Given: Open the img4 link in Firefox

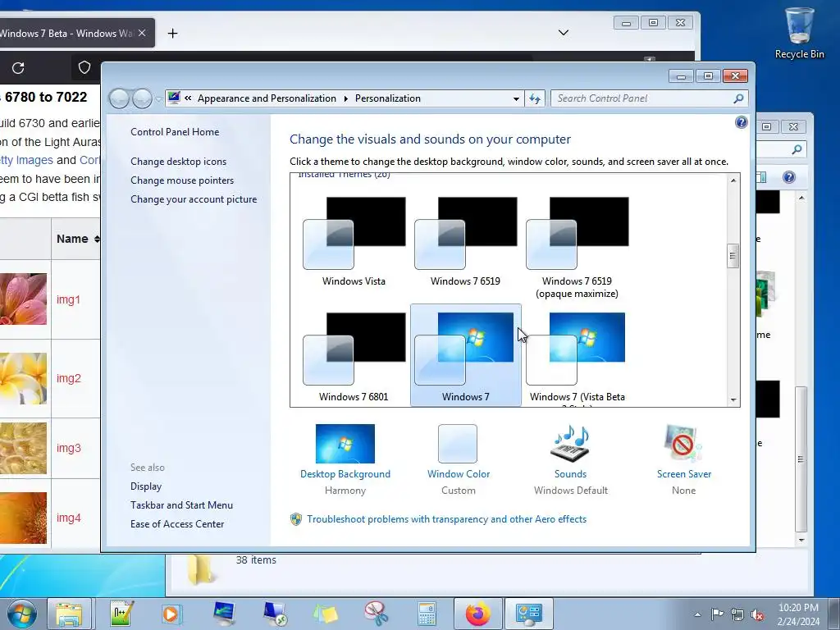Looking at the screenshot, I should tap(69, 518).
